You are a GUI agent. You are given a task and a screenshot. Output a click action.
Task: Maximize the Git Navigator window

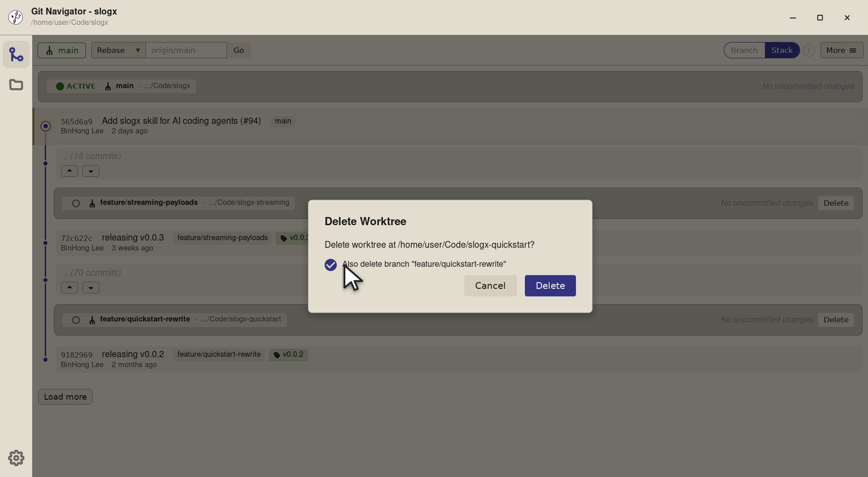pos(820,18)
